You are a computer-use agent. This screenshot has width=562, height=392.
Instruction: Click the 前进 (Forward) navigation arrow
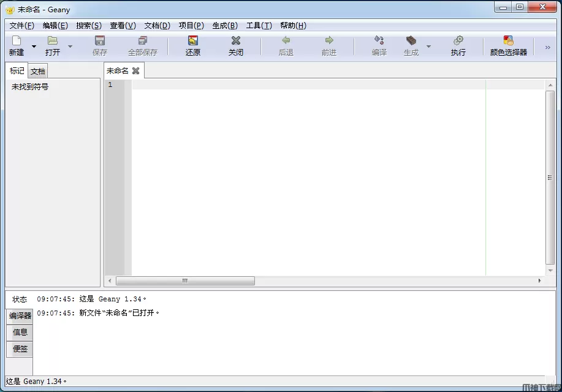[x=329, y=40]
